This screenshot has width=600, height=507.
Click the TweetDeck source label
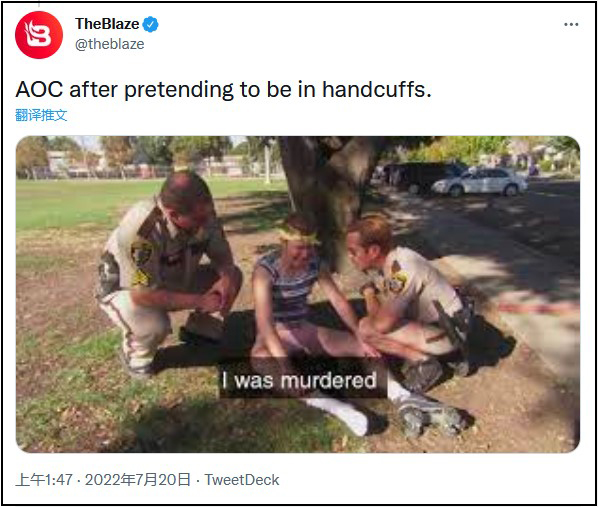pyautogui.click(x=242, y=480)
